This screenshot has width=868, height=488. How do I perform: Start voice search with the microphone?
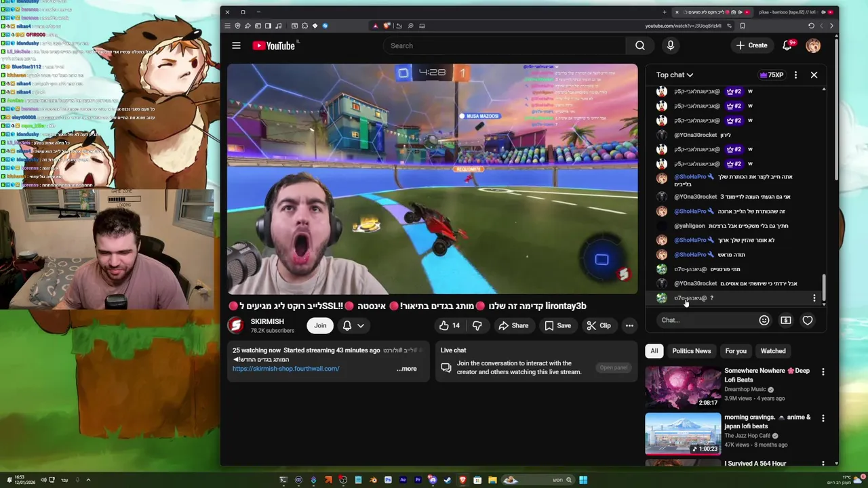670,45
